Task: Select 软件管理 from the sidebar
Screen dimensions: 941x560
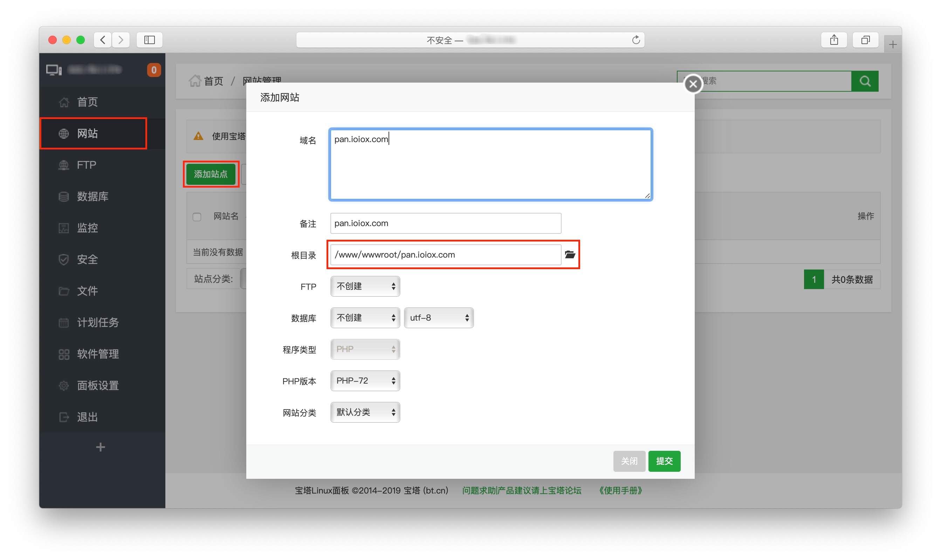Action: [x=97, y=354]
